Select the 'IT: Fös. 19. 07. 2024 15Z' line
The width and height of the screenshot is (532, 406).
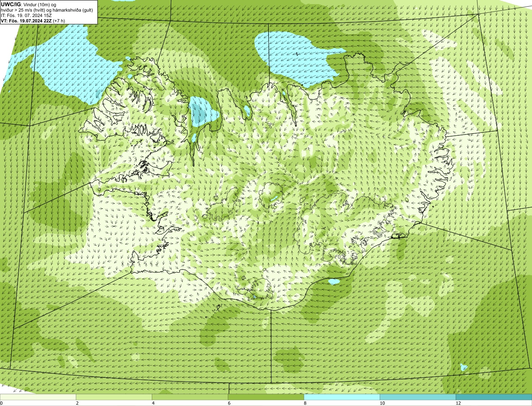coord(26,15)
